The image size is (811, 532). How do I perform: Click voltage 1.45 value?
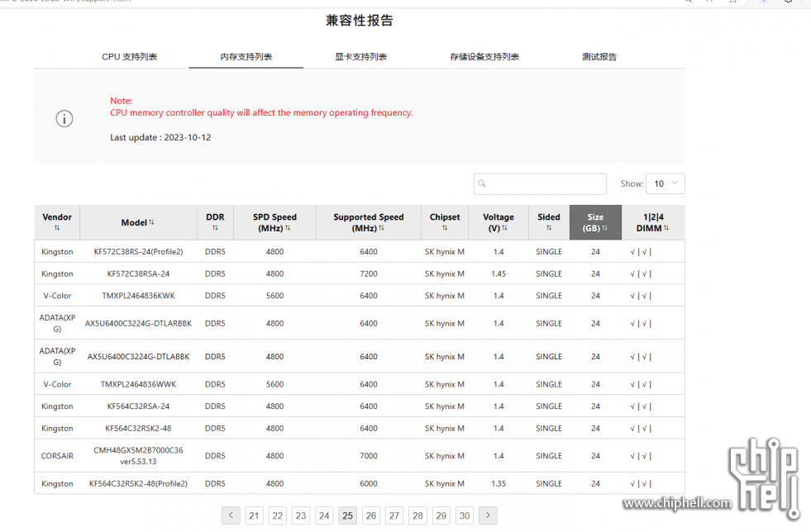pyautogui.click(x=499, y=274)
